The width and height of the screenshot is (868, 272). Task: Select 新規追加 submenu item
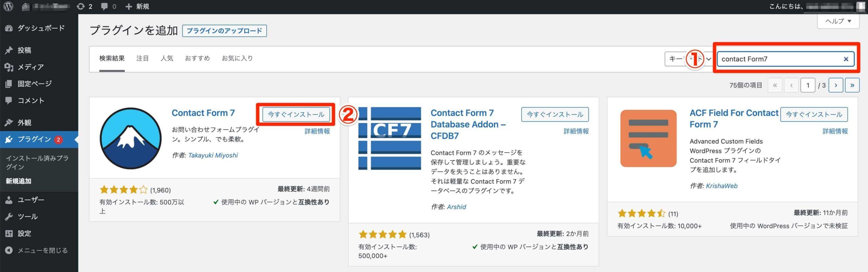pyautogui.click(x=19, y=181)
